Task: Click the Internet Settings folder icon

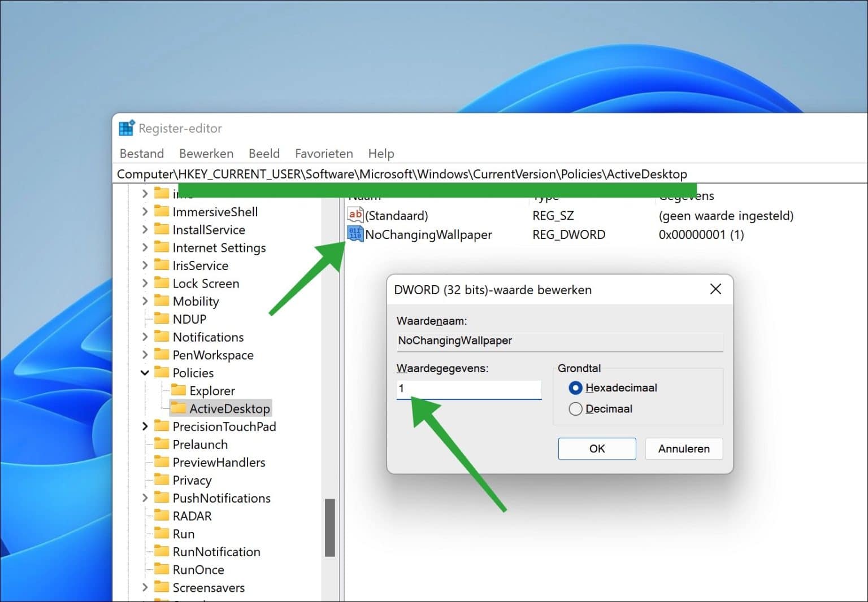Action: [161, 247]
